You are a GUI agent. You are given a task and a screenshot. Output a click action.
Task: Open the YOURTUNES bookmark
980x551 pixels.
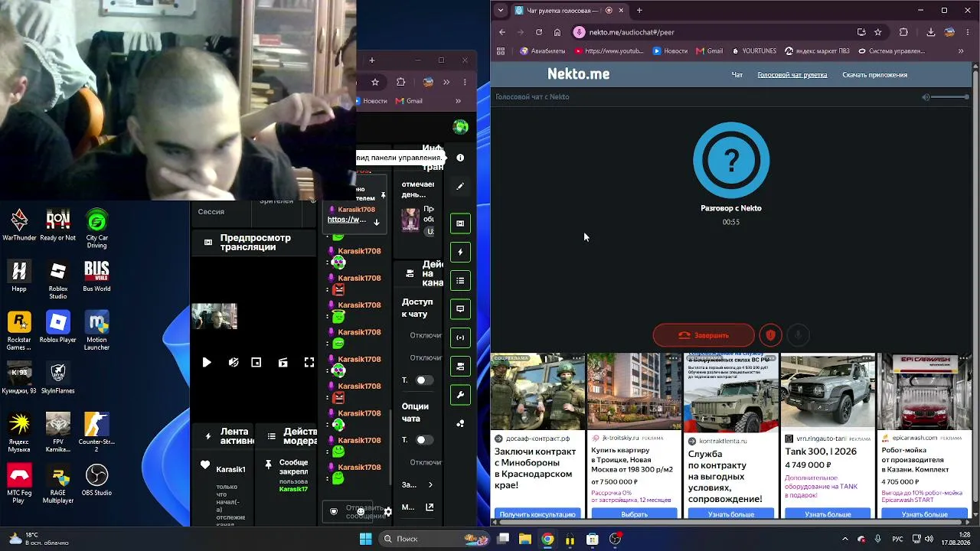point(754,51)
